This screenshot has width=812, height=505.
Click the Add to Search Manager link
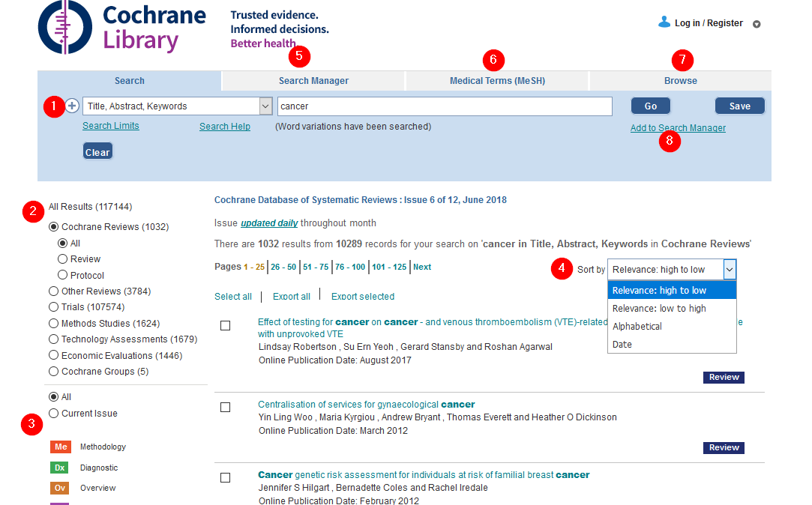point(678,128)
